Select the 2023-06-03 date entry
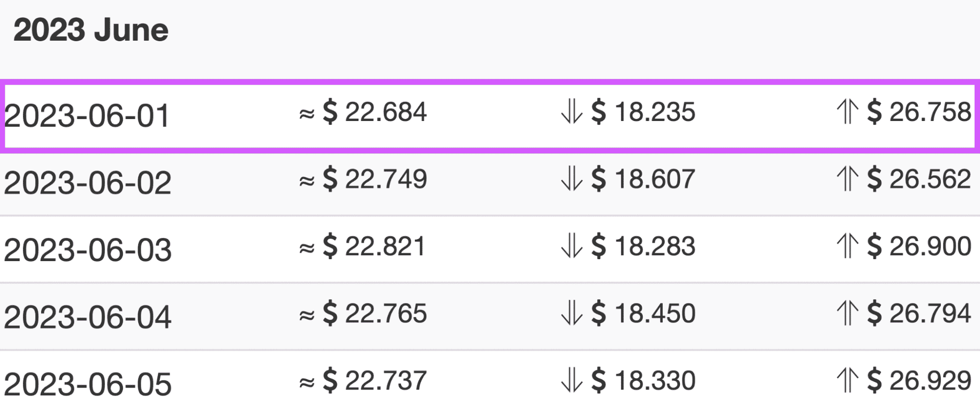This screenshot has height=413, width=980. click(87, 250)
